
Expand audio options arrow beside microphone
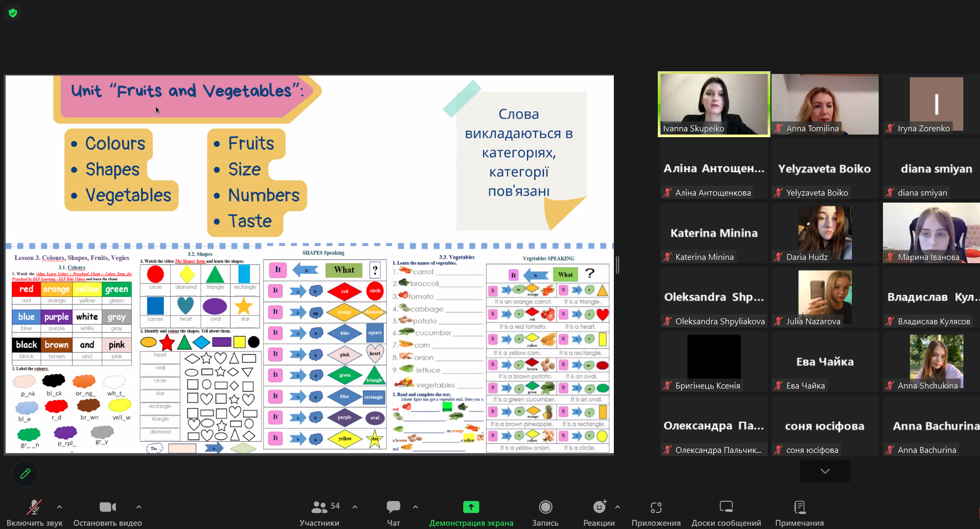(x=60, y=506)
